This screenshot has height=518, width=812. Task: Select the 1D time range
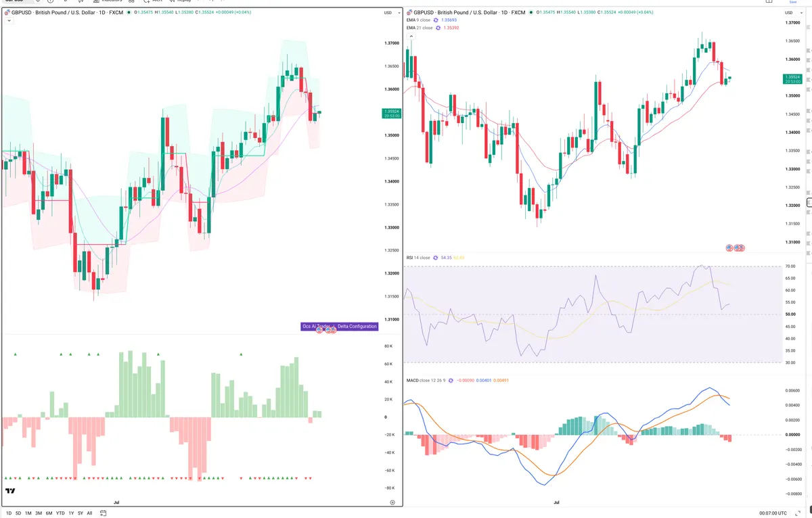(7, 513)
